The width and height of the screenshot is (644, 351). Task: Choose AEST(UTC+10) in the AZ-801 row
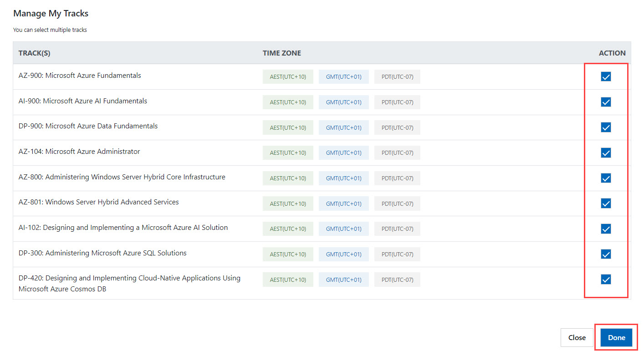[x=288, y=203]
